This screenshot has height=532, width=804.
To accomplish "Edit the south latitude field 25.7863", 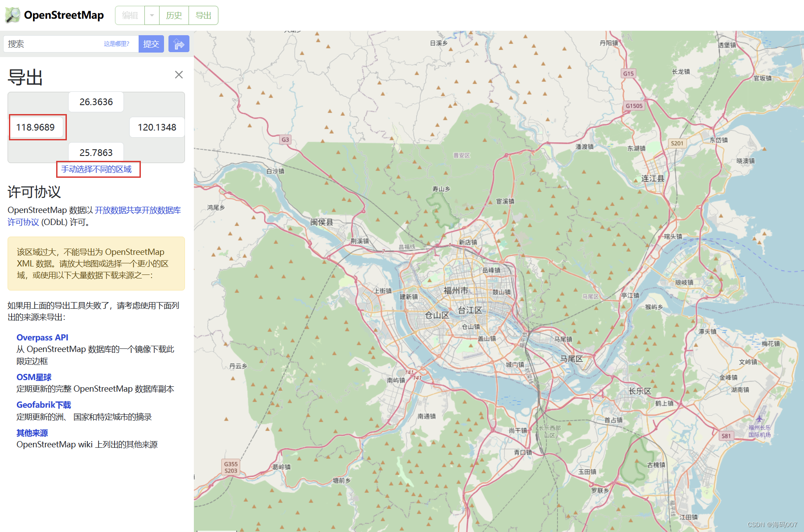I will [96, 152].
